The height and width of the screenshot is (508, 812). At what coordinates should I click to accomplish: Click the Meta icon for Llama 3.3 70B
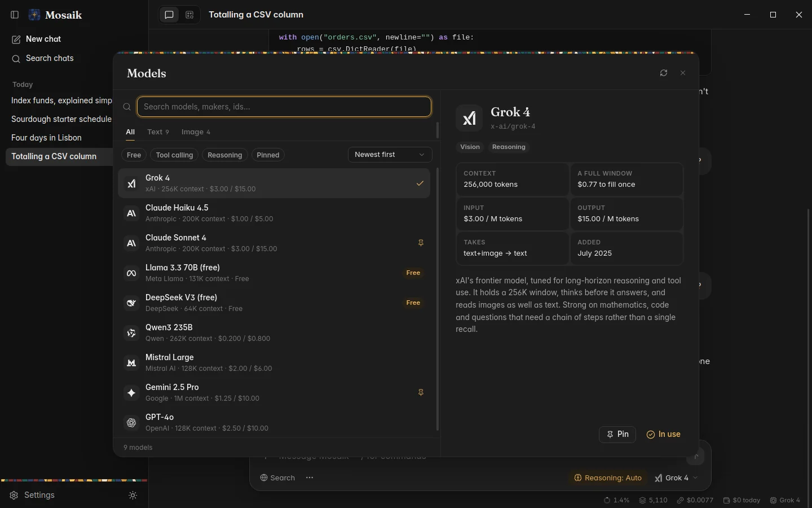(x=131, y=273)
